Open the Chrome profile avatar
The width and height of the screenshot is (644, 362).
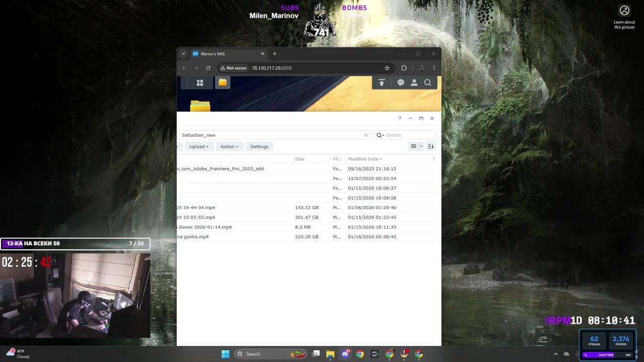tap(422, 68)
